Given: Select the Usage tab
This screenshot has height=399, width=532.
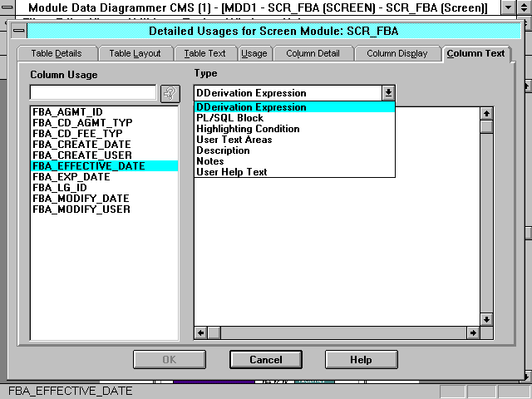Looking at the screenshot, I should [x=254, y=53].
